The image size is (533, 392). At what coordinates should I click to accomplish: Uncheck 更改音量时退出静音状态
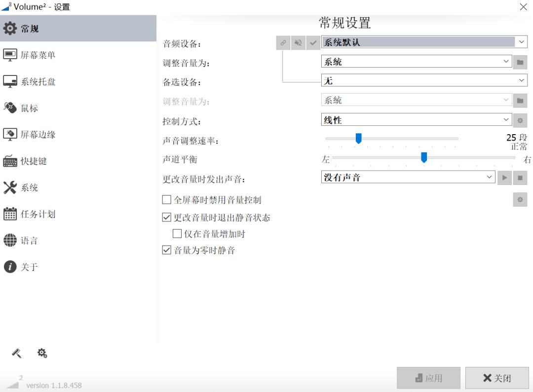pyautogui.click(x=166, y=216)
